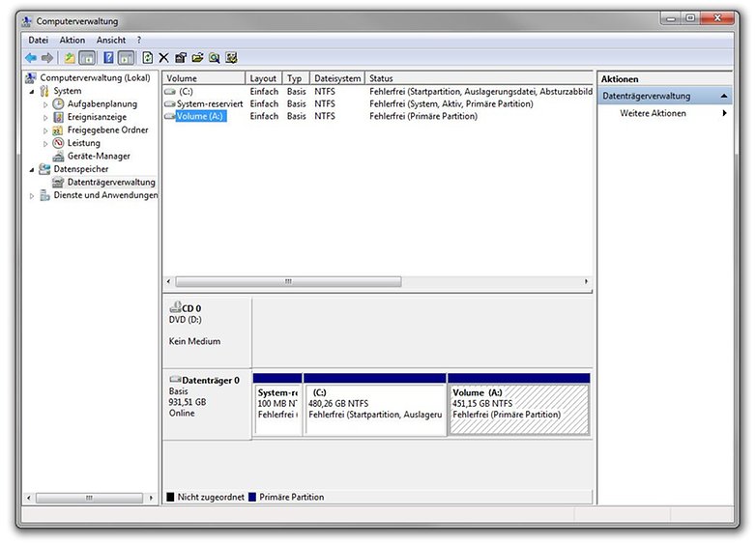The image size is (756, 546).
Task: Select the Volume (A:) 451,15 GB partition
Action: click(519, 404)
